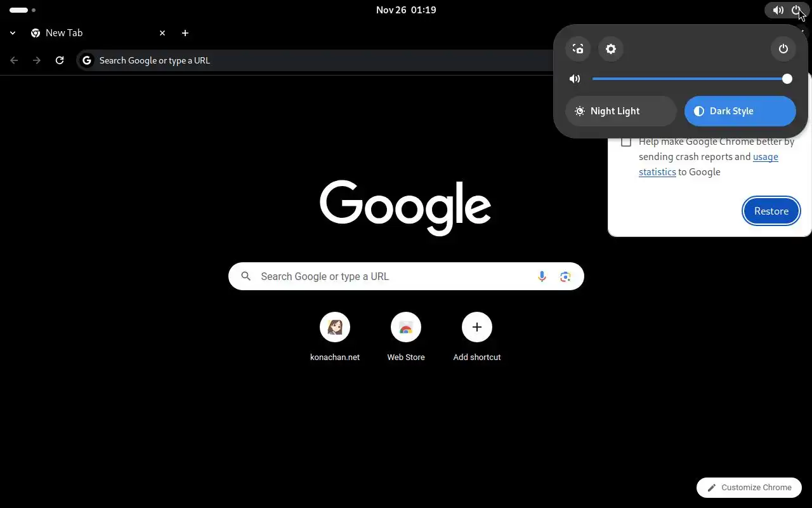Open the clock and calendar menu

[406, 10]
